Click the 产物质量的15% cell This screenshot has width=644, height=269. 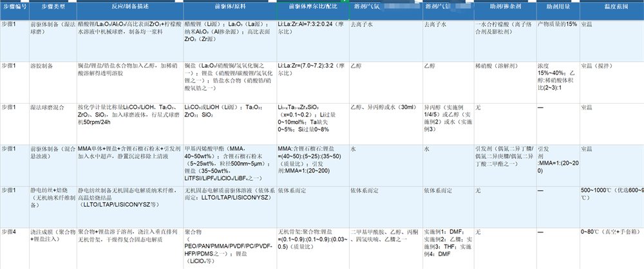(x=558, y=41)
